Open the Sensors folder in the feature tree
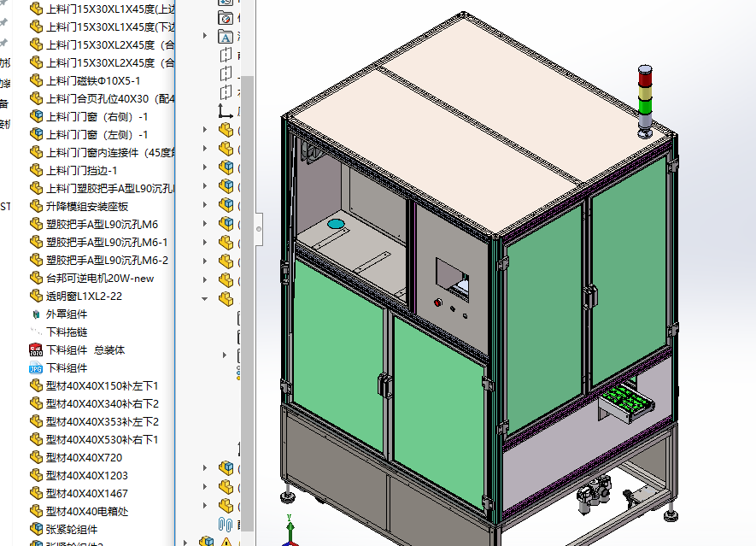This screenshot has height=546, width=756. pos(226,18)
